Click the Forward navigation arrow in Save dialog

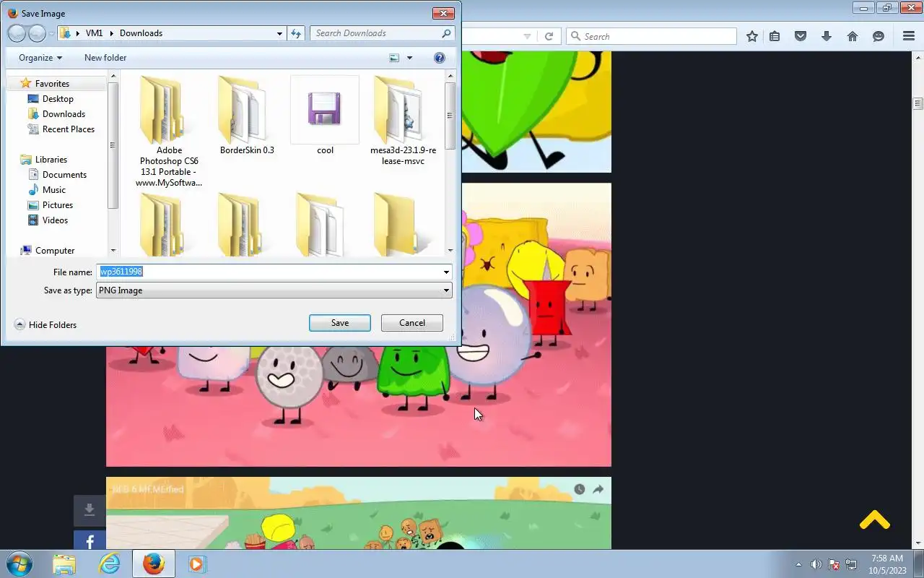coord(37,33)
